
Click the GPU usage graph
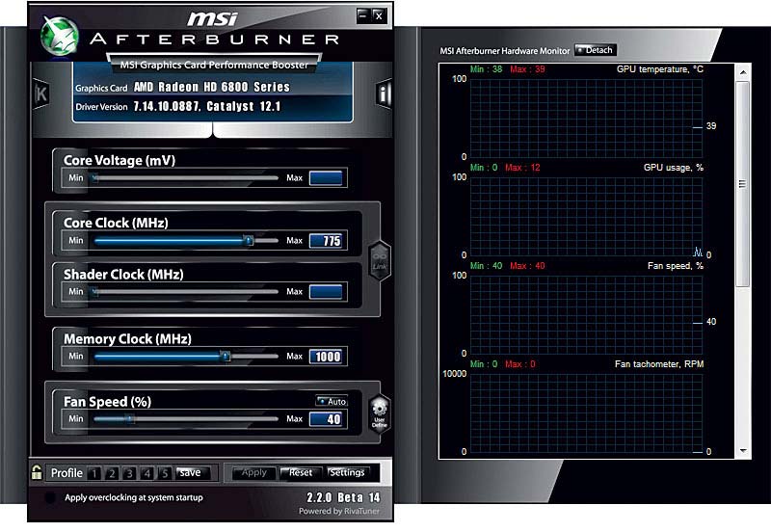point(586,216)
